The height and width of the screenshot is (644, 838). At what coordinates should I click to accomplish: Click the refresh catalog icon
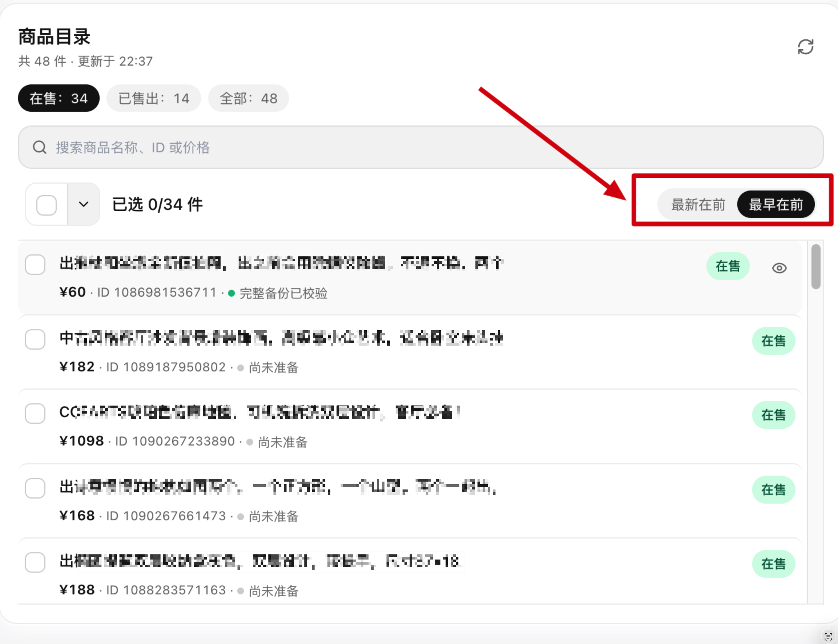click(805, 47)
